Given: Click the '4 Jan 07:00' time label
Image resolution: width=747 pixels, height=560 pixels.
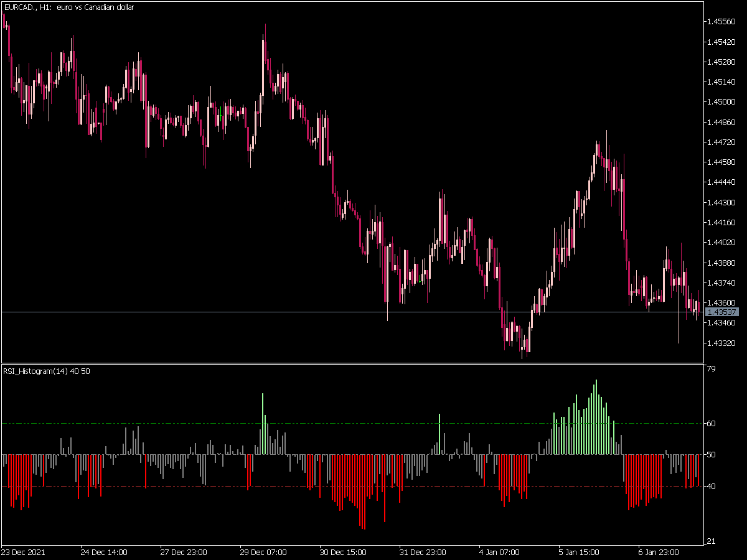Looking at the screenshot, I should [500, 552].
